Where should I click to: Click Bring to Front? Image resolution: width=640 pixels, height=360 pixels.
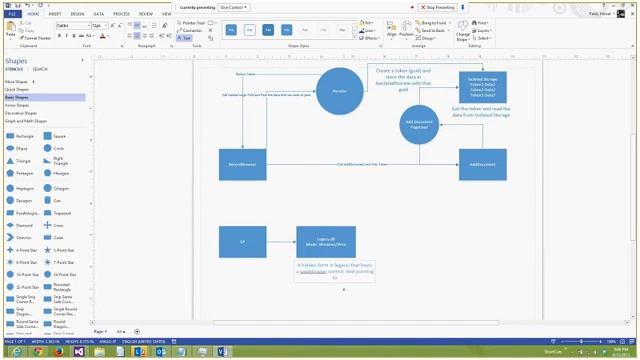tap(433, 23)
